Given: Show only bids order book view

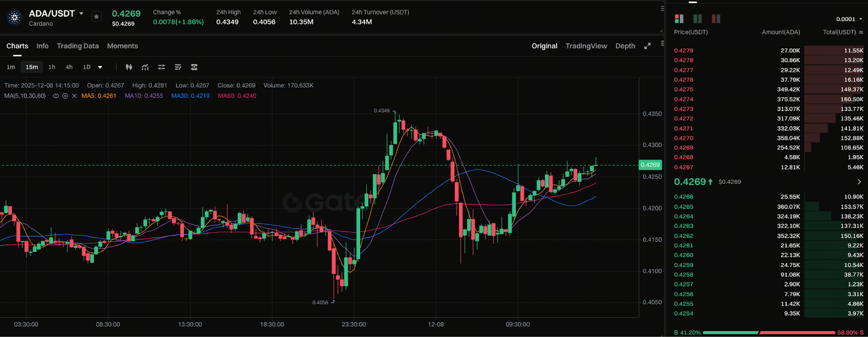Looking at the screenshot, I should [698, 19].
